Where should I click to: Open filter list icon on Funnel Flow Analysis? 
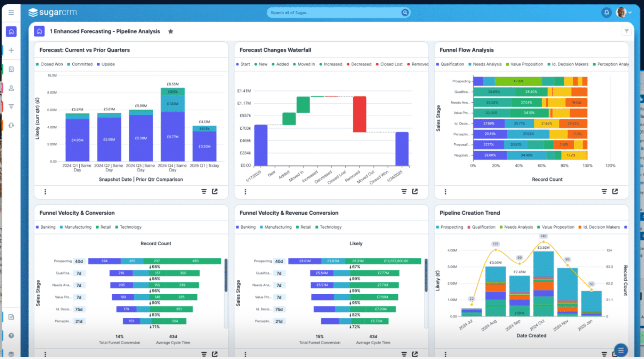click(x=604, y=191)
